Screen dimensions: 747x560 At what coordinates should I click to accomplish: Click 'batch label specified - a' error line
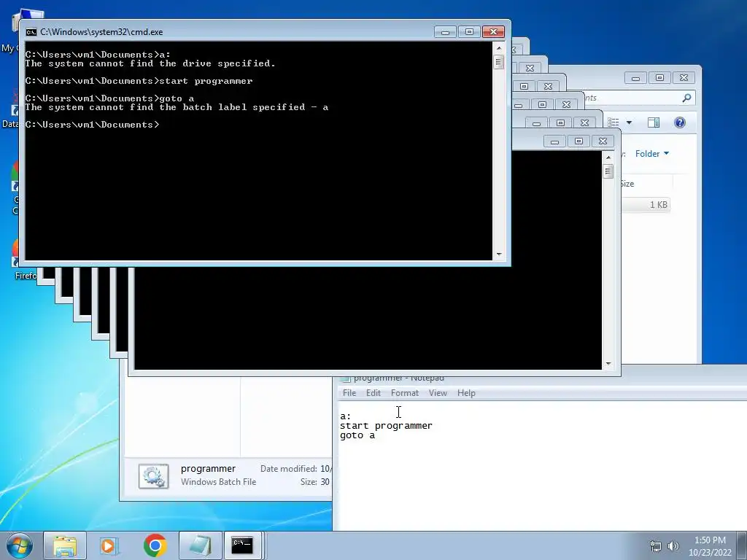click(x=177, y=107)
